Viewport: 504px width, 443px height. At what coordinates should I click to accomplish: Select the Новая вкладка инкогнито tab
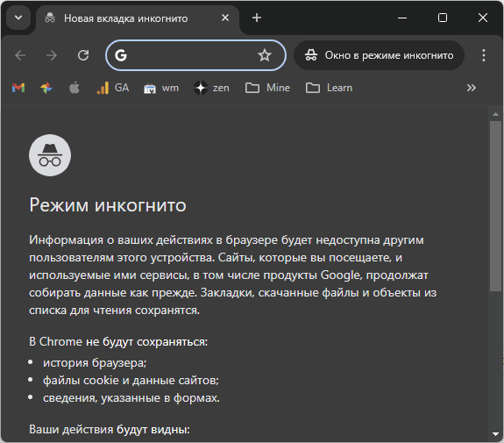(x=138, y=18)
